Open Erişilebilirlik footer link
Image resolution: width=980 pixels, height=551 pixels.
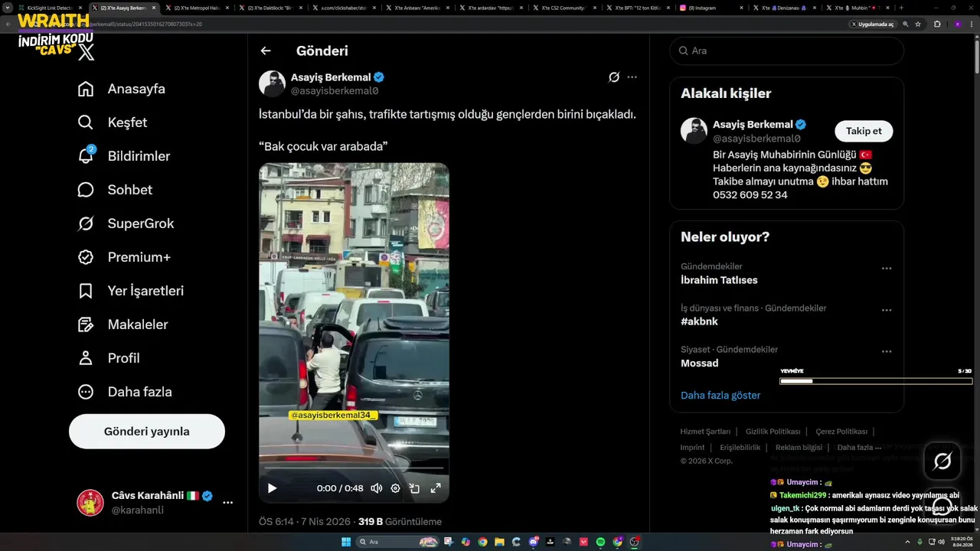(x=740, y=448)
